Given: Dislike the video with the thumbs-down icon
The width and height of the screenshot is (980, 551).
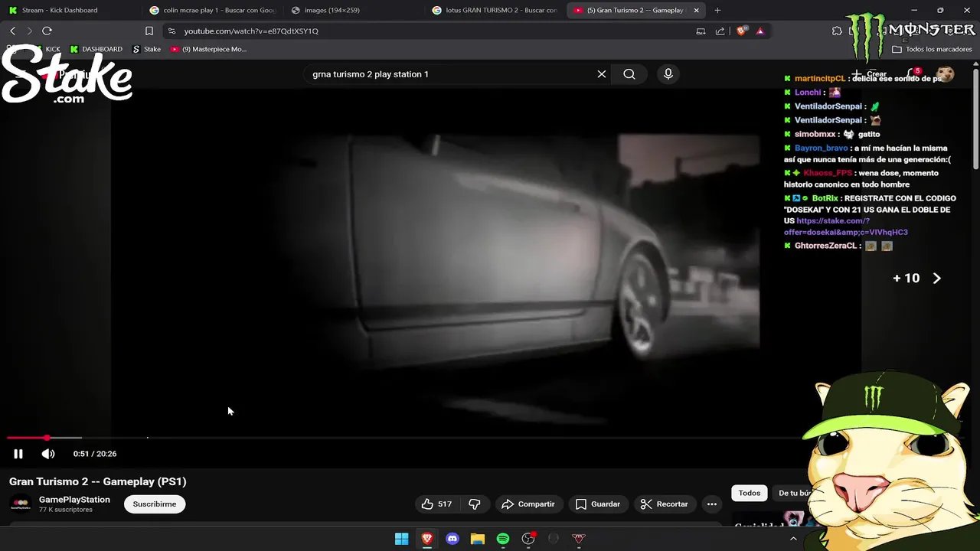Looking at the screenshot, I should 475,504.
